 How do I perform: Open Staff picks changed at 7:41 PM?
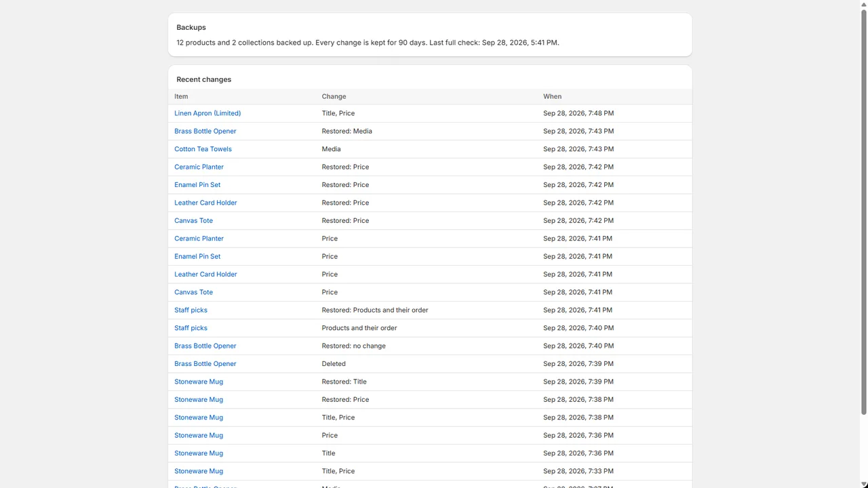(191, 310)
